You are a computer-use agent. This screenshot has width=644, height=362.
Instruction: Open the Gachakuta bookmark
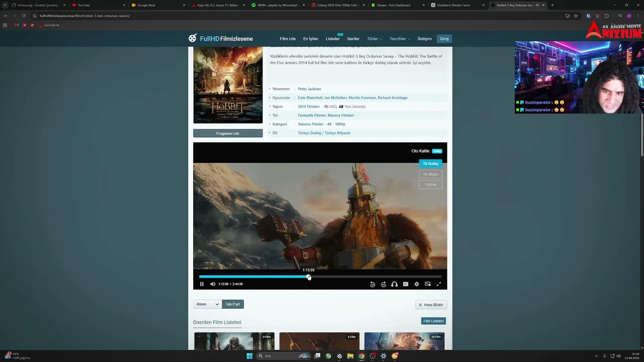click(48, 25)
